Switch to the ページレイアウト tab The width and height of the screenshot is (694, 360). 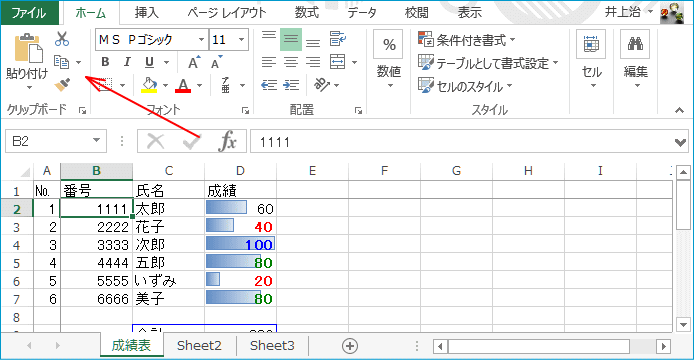(x=227, y=13)
